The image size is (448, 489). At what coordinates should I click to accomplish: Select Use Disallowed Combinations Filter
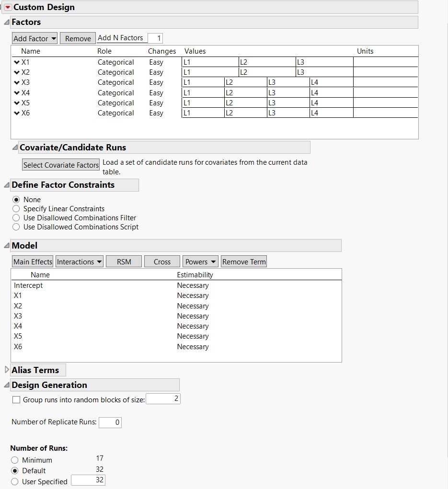click(x=16, y=218)
